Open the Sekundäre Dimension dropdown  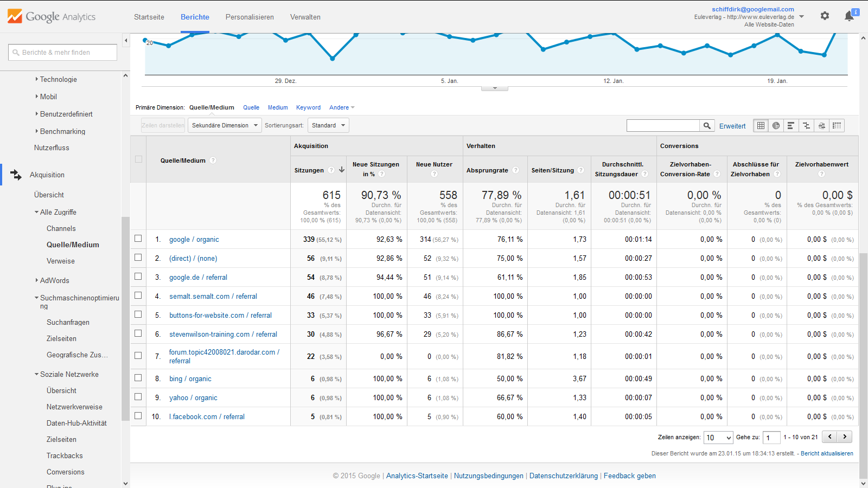(x=225, y=125)
